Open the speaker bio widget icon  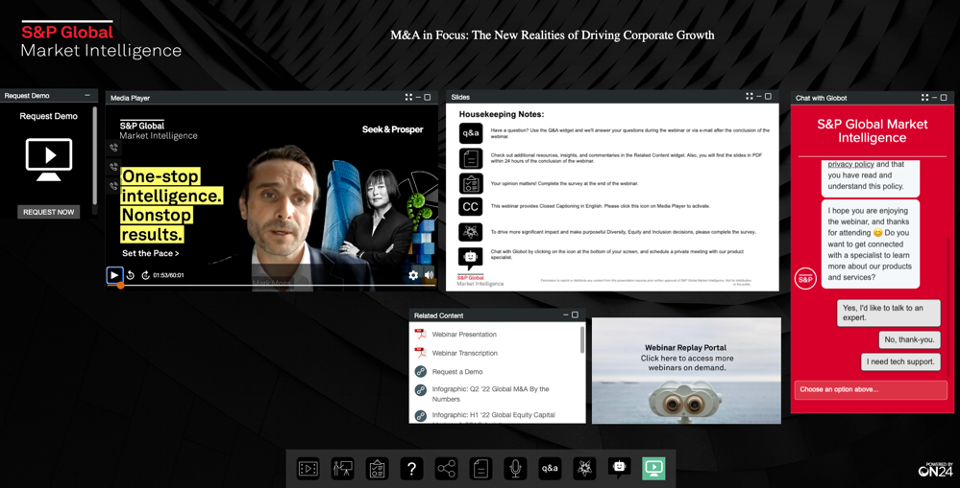[x=343, y=467]
